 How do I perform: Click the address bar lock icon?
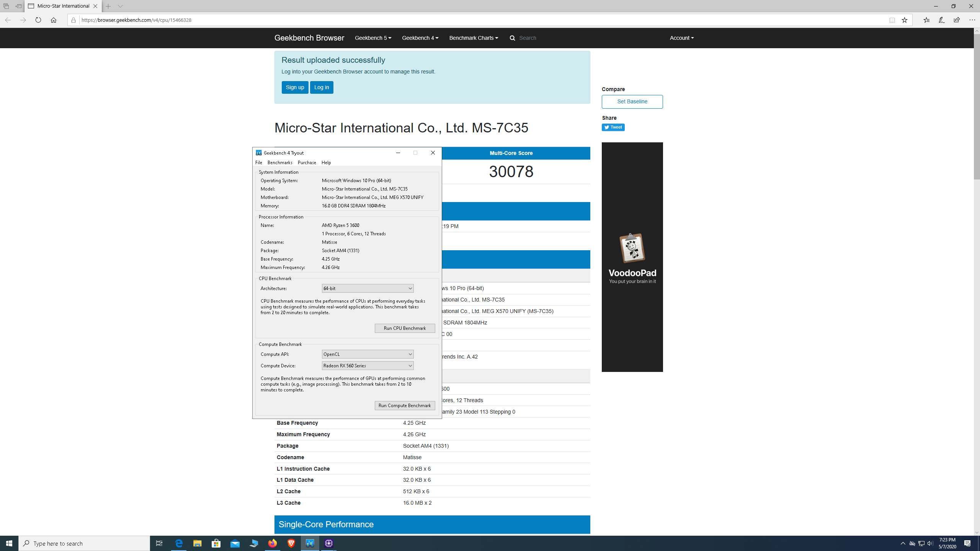tap(73, 20)
